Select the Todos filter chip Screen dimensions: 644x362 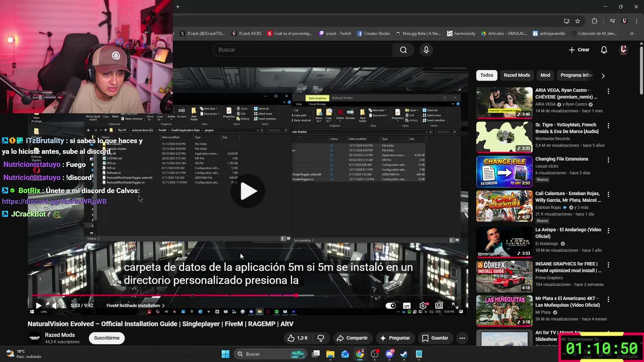coord(487,75)
